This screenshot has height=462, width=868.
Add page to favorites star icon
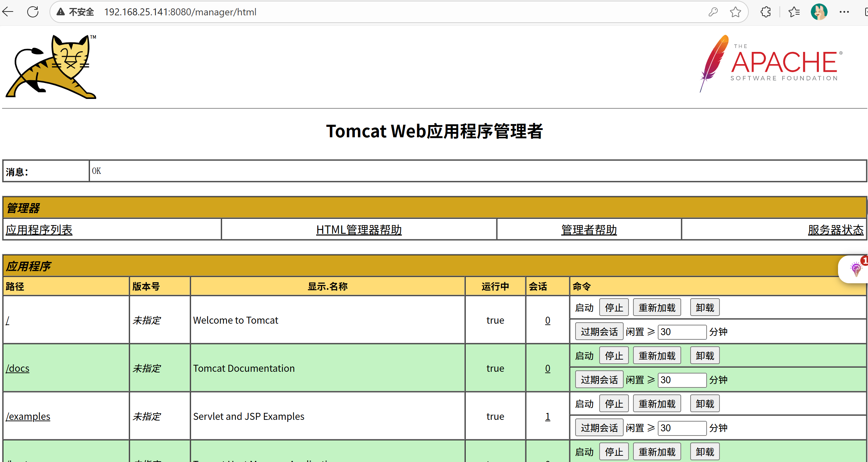(735, 12)
